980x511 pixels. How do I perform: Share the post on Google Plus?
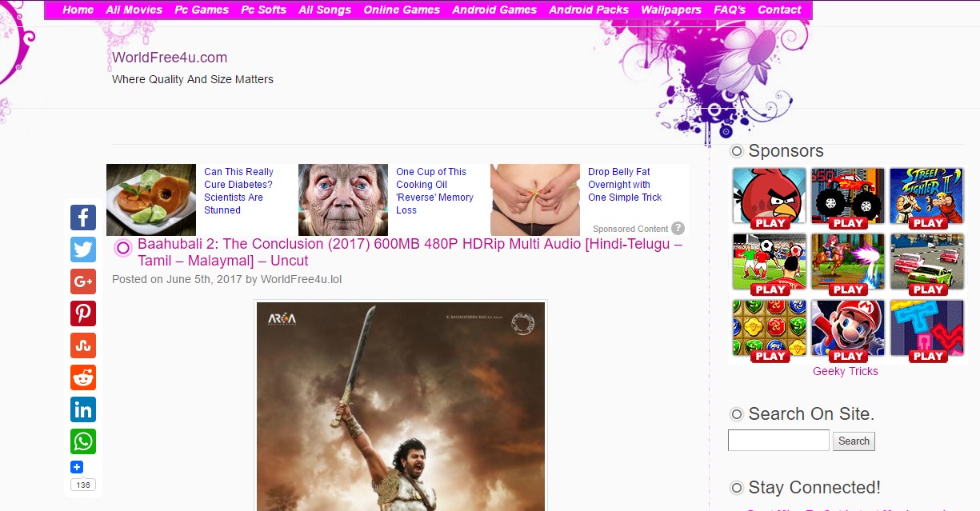tap(83, 281)
